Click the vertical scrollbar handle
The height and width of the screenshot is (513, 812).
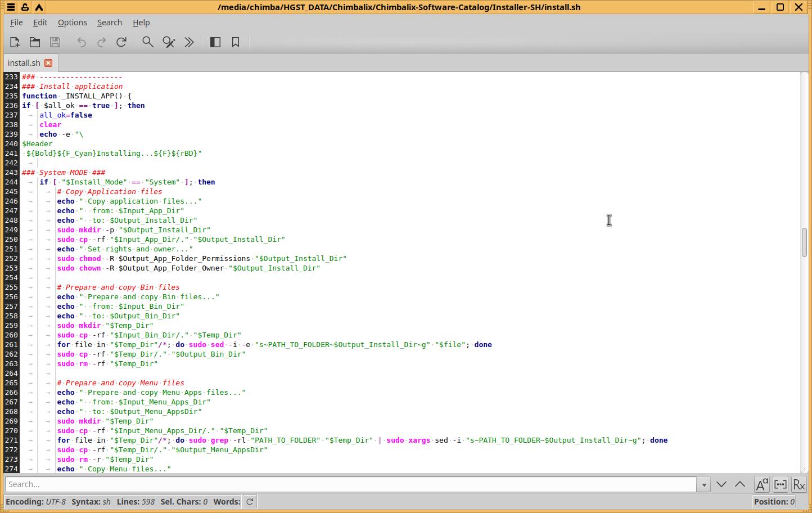coord(805,242)
